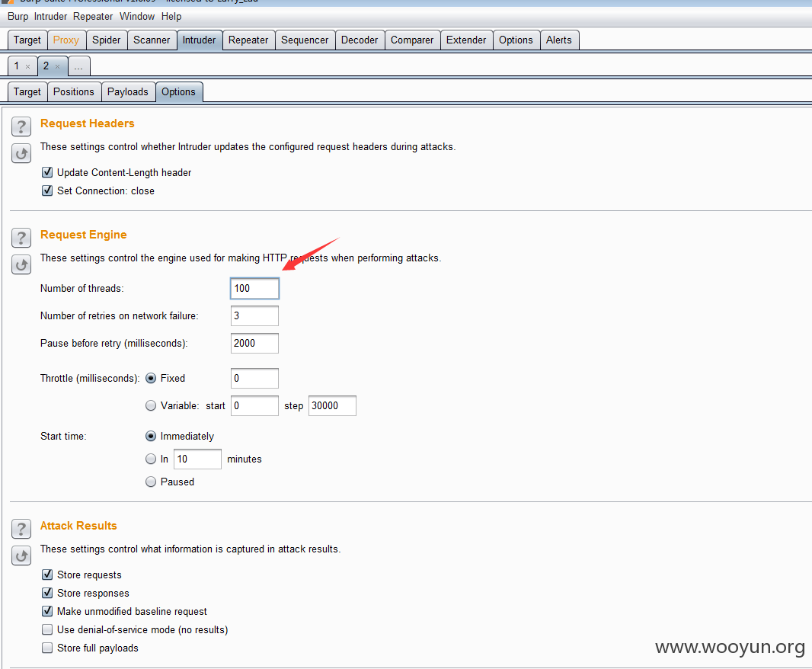Switch to Proxy tab
The height and width of the screenshot is (669, 812).
66,40
